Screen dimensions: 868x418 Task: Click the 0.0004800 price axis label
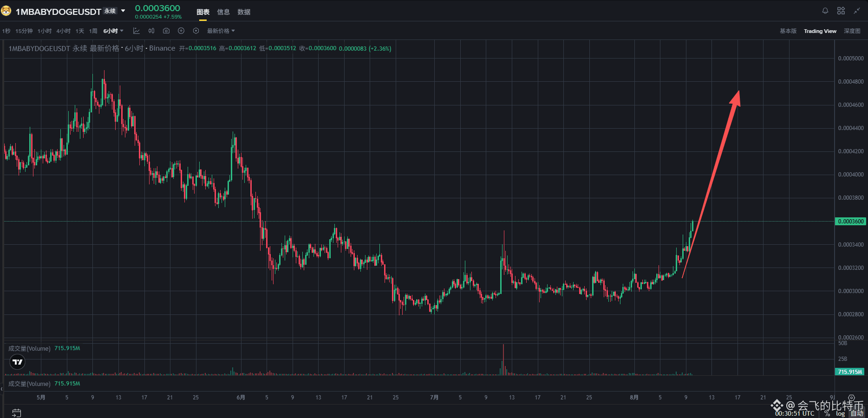pyautogui.click(x=851, y=82)
